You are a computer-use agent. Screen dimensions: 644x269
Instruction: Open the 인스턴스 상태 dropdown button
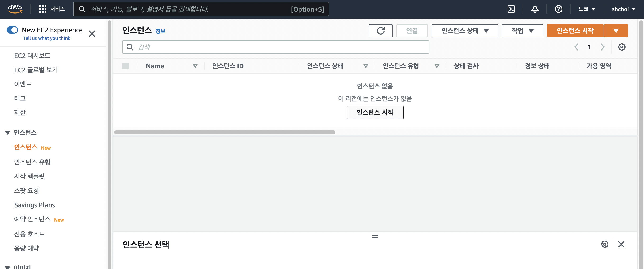point(464,31)
